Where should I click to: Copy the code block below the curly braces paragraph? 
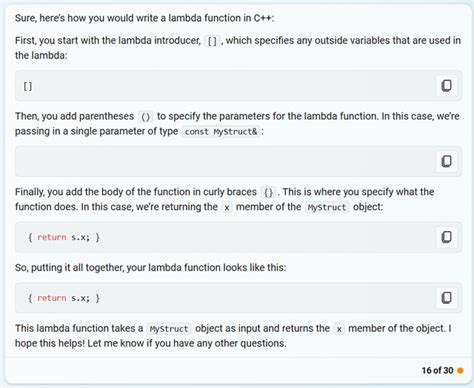(446, 237)
